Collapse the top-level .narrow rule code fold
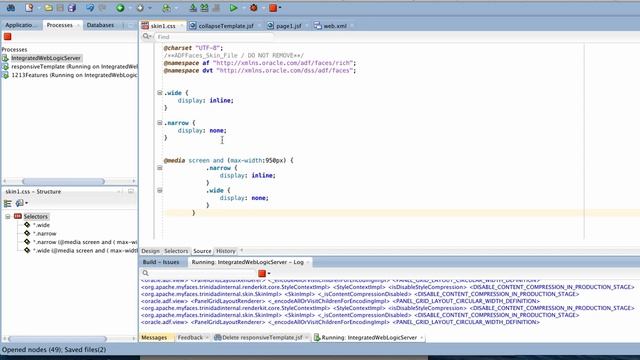 click(x=160, y=122)
